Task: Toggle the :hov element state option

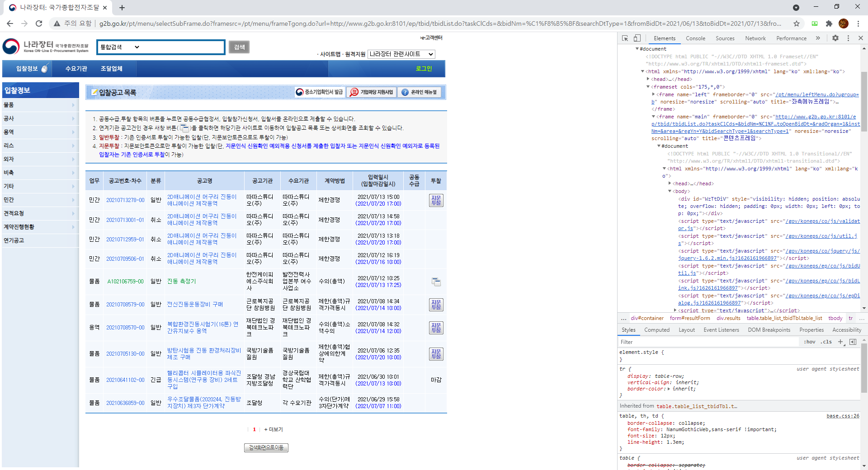Action: [x=809, y=342]
